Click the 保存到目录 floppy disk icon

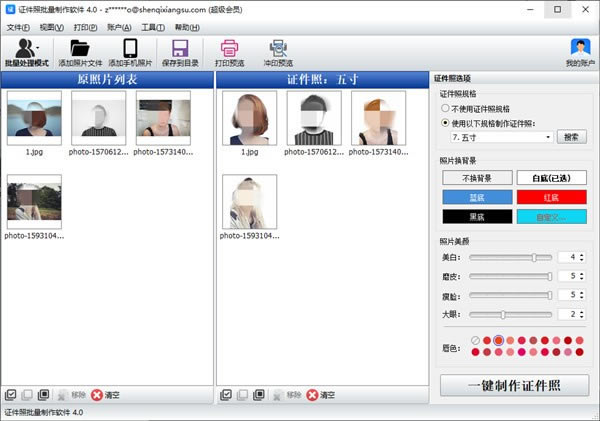pyautogui.click(x=180, y=49)
